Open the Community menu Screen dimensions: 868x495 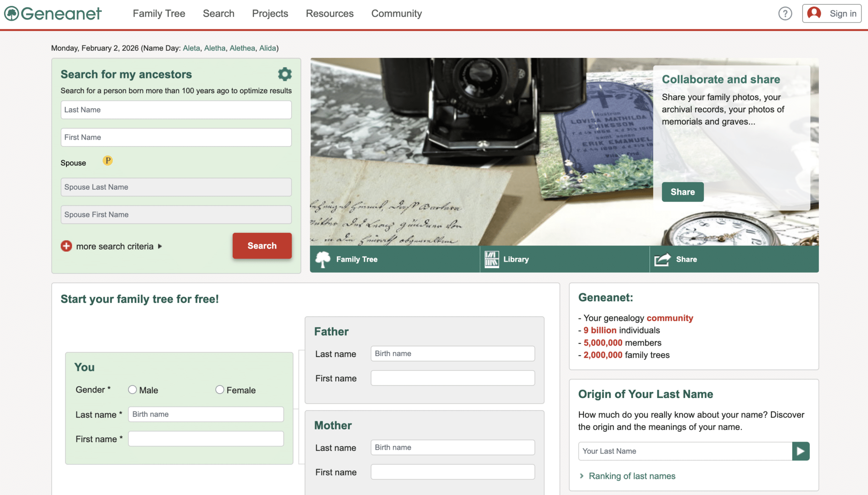pos(396,14)
